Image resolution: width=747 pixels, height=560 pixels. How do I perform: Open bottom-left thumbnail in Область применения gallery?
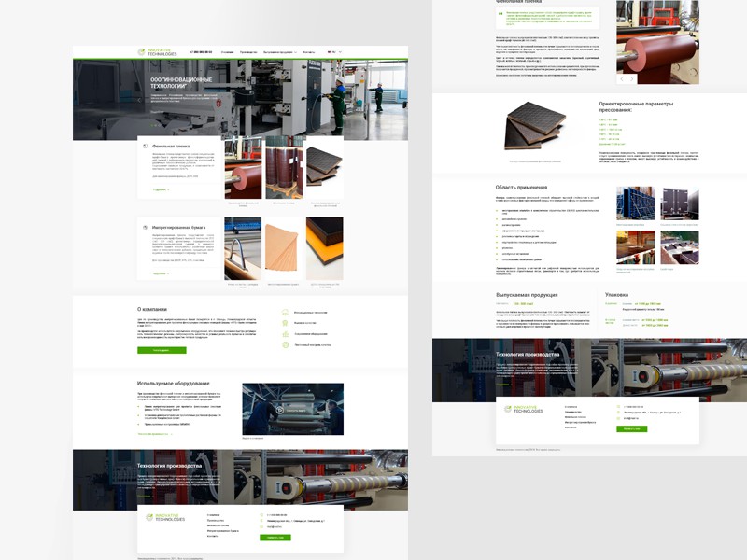(635, 247)
